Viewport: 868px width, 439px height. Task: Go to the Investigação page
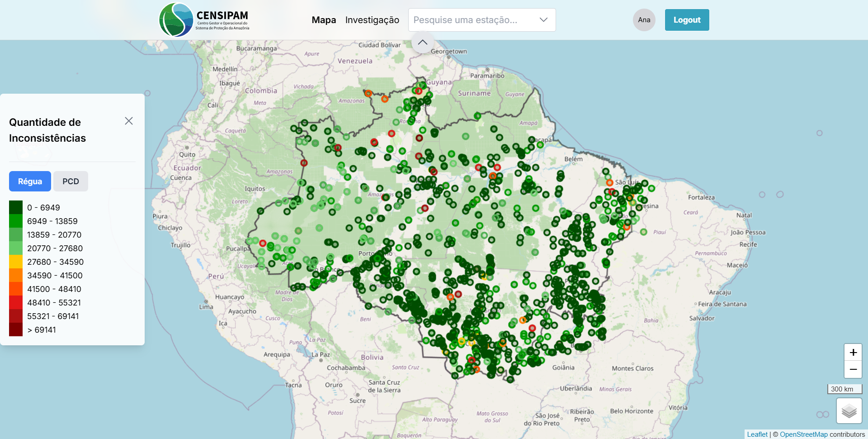pyautogui.click(x=372, y=20)
